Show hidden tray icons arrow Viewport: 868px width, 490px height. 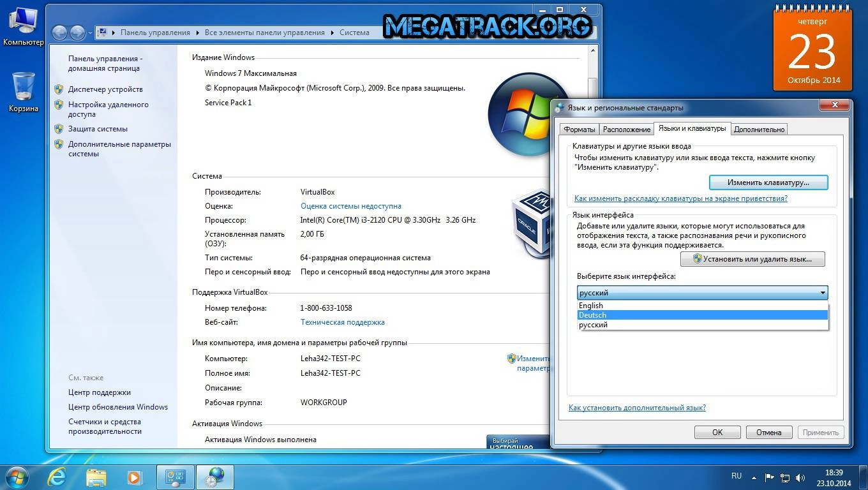click(x=755, y=477)
